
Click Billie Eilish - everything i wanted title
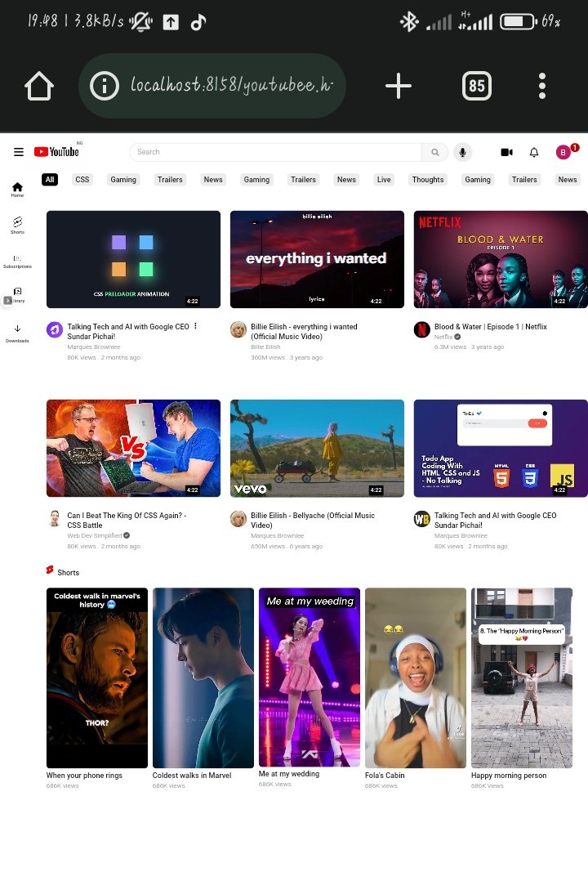[x=304, y=332]
